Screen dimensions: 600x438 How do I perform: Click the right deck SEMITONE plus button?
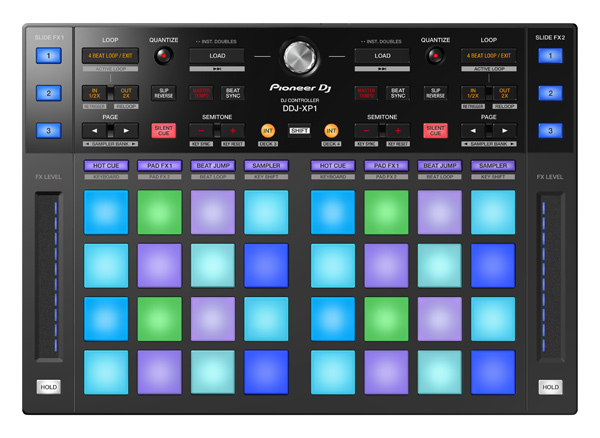(398, 130)
